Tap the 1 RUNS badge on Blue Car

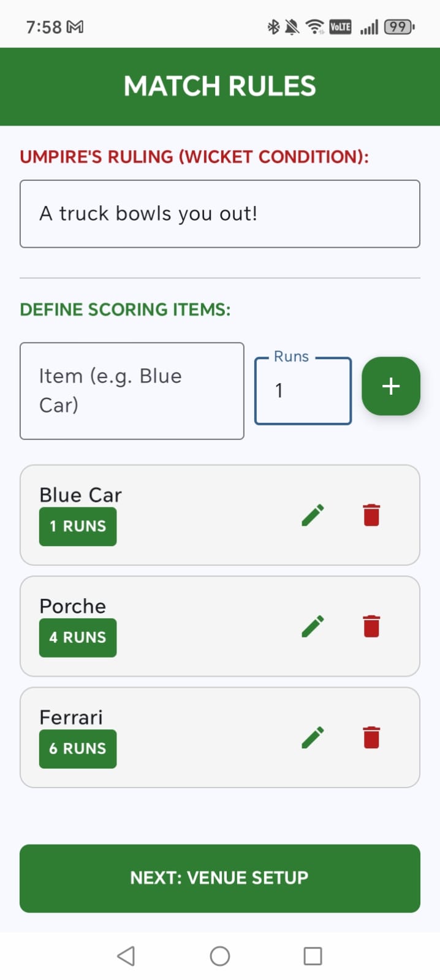coord(78,526)
